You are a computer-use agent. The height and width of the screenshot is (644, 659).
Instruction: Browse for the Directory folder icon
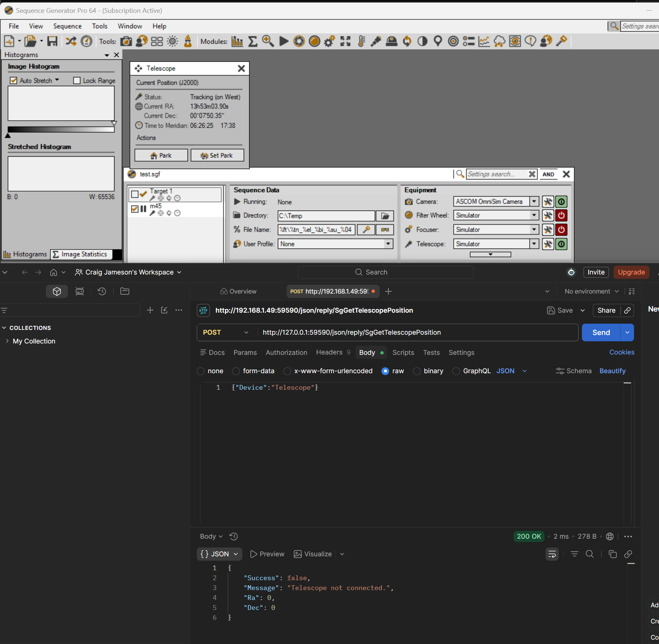pos(385,216)
